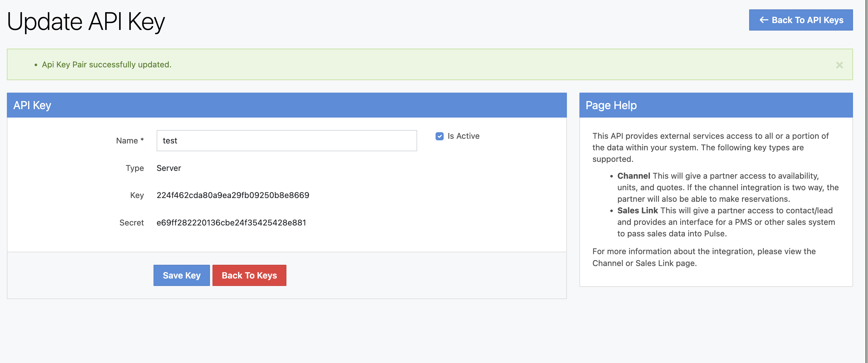Click the Page Help panel header

[611, 105]
